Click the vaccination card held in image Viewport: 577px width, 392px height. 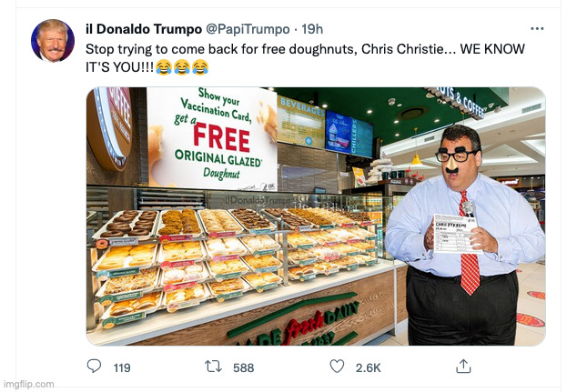coord(455,233)
